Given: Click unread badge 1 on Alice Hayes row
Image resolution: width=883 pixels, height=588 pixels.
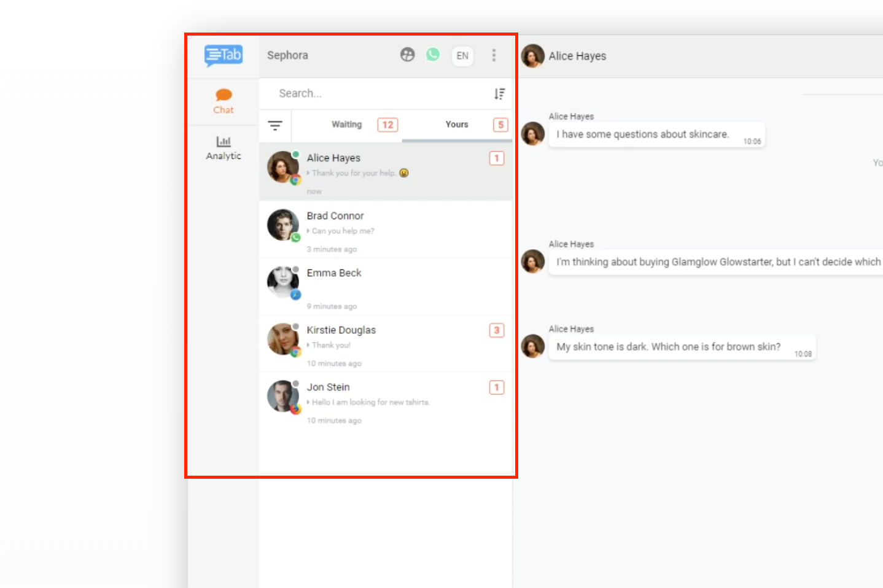Looking at the screenshot, I should 497,158.
